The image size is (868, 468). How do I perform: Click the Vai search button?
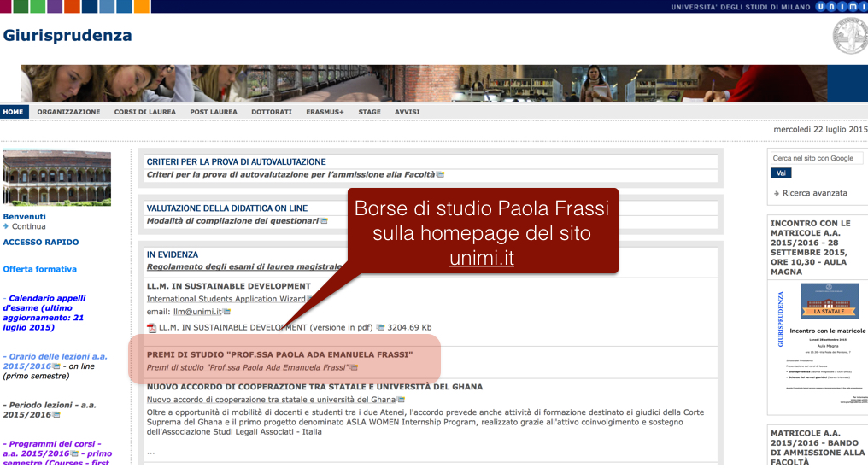[x=781, y=173]
